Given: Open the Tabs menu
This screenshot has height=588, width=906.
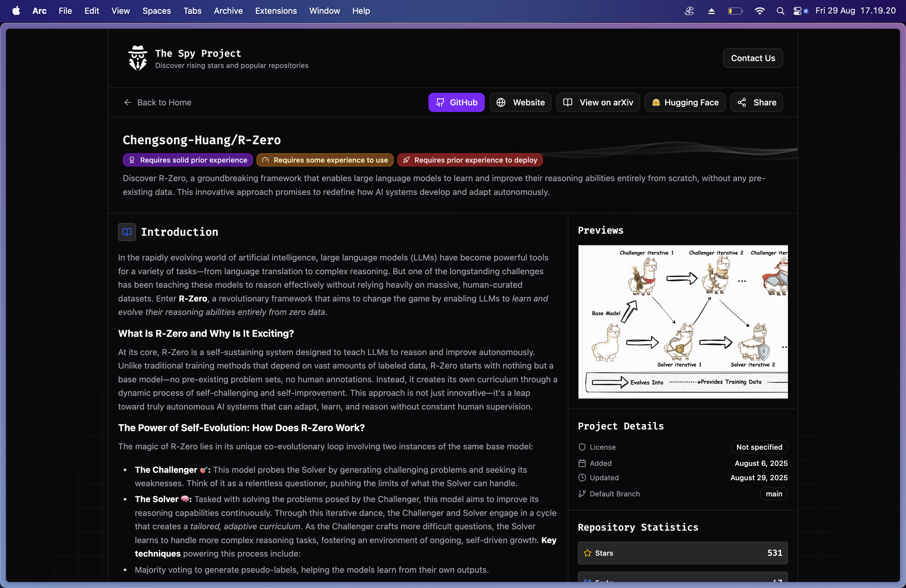Looking at the screenshot, I should [x=192, y=11].
